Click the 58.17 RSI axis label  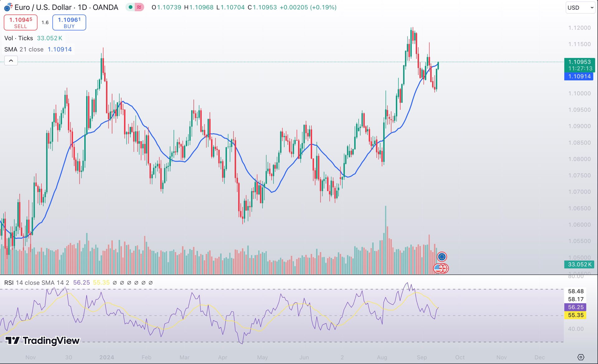(x=576, y=299)
